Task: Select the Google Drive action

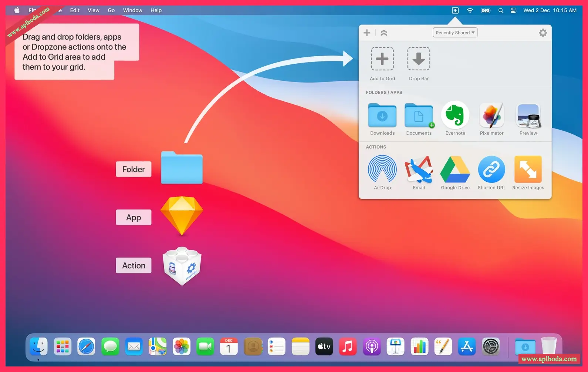Action: pos(455,170)
